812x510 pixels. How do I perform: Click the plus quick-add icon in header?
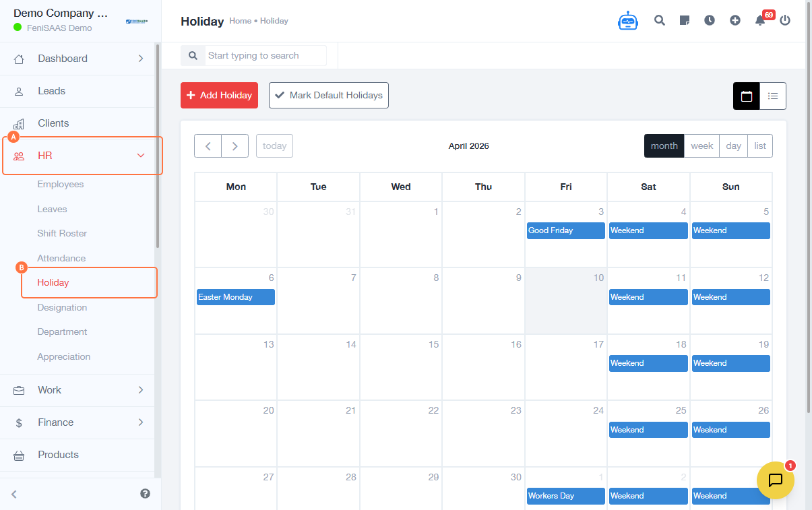(735, 20)
